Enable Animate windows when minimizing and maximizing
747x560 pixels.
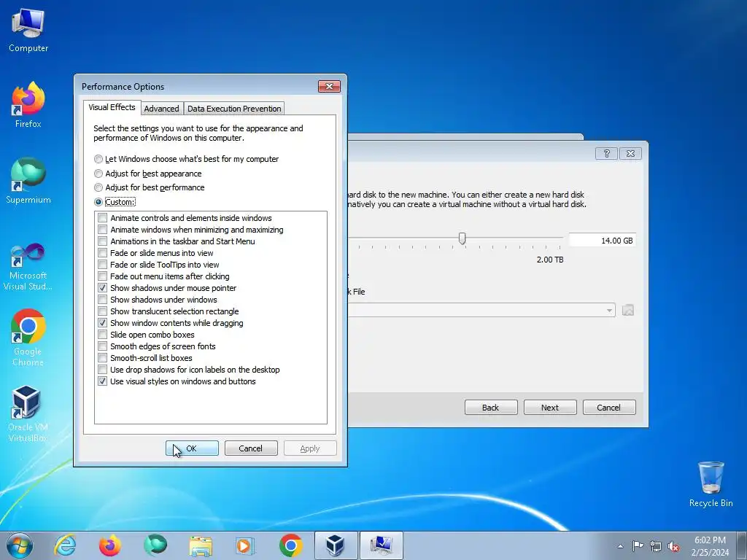pyautogui.click(x=102, y=230)
